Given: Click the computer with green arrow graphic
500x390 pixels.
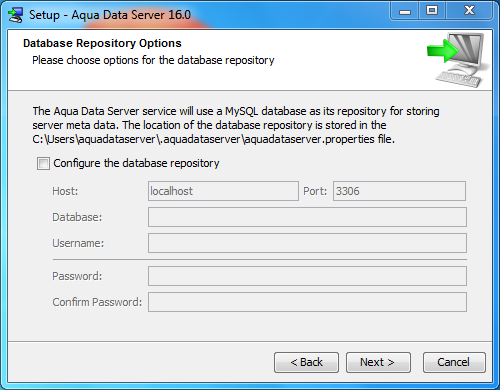Looking at the screenshot, I should click(x=459, y=60).
